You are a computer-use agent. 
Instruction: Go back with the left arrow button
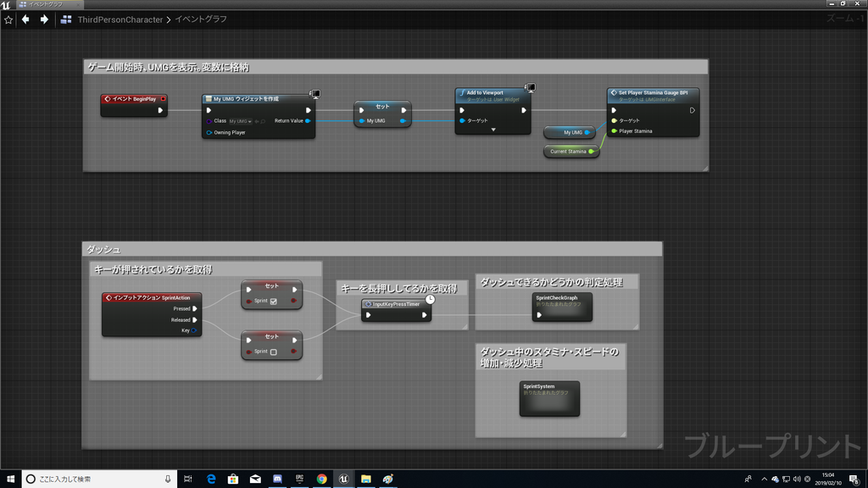point(25,19)
